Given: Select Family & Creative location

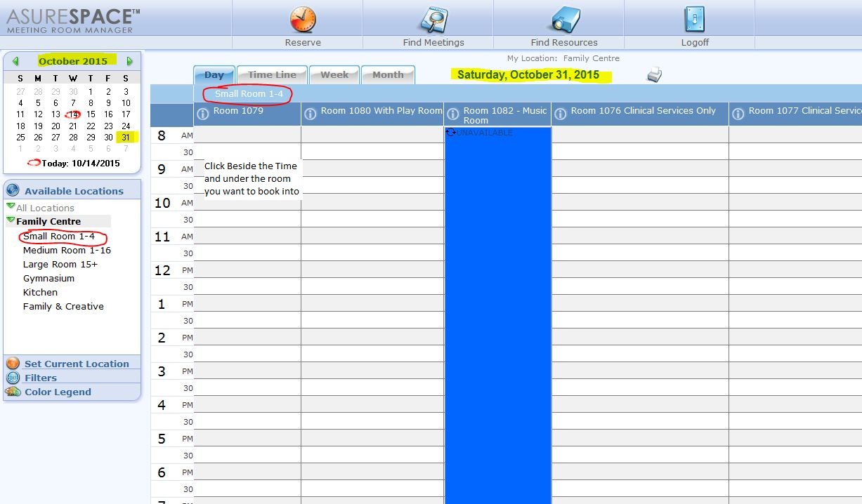Looking at the screenshot, I should 63,306.
